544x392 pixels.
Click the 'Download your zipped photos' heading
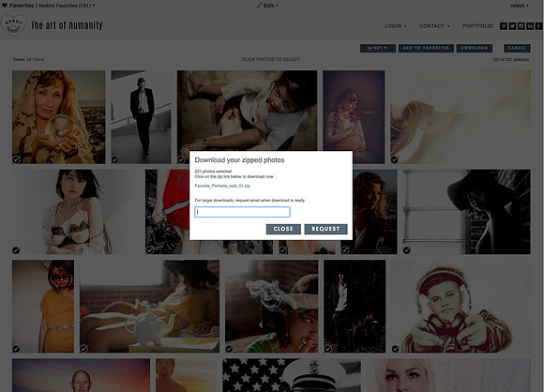[x=239, y=160]
